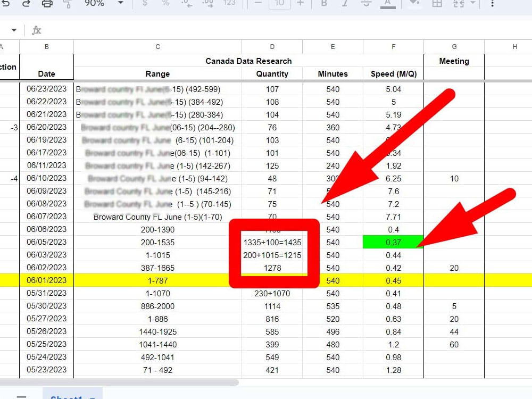Select range cell 'Broward County FL June (1-5)(1-70)'
This screenshot has height=399, width=532.
pyautogui.click(x=158, y=217)
